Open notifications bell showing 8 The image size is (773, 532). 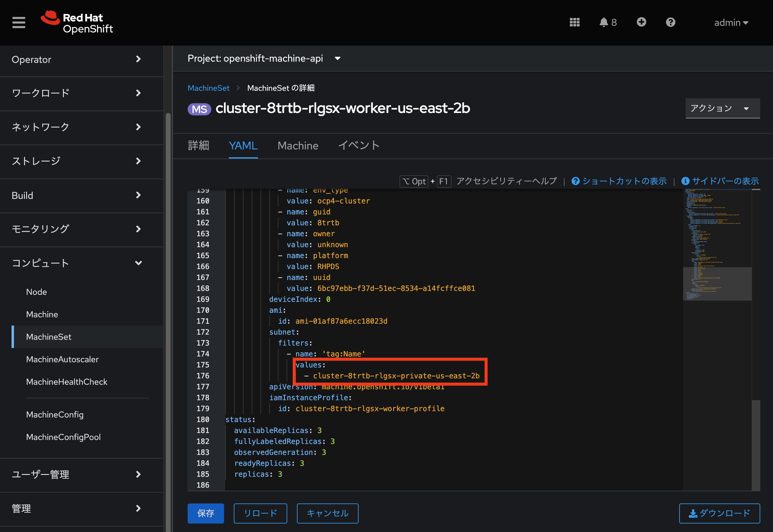[608, 22]
